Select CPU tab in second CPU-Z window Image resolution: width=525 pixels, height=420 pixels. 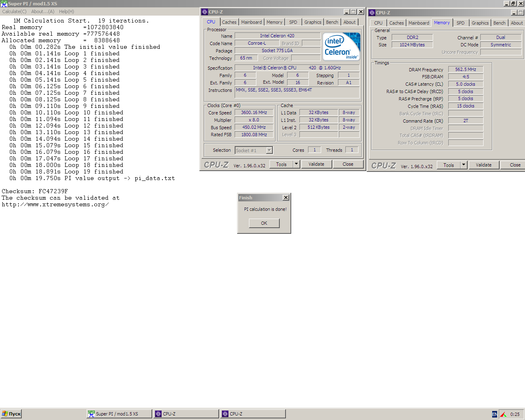click(x=378, y=23)
